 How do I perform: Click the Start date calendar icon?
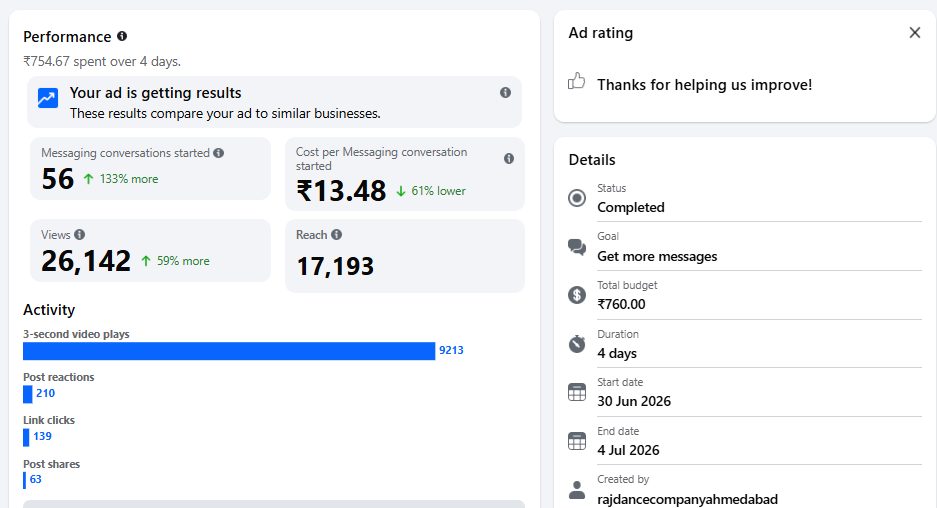[577, 392]
